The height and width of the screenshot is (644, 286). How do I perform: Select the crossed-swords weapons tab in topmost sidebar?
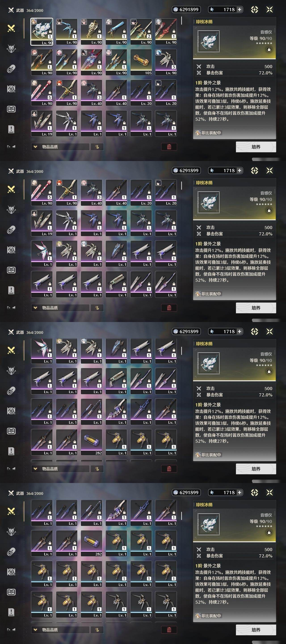[11, 28]
